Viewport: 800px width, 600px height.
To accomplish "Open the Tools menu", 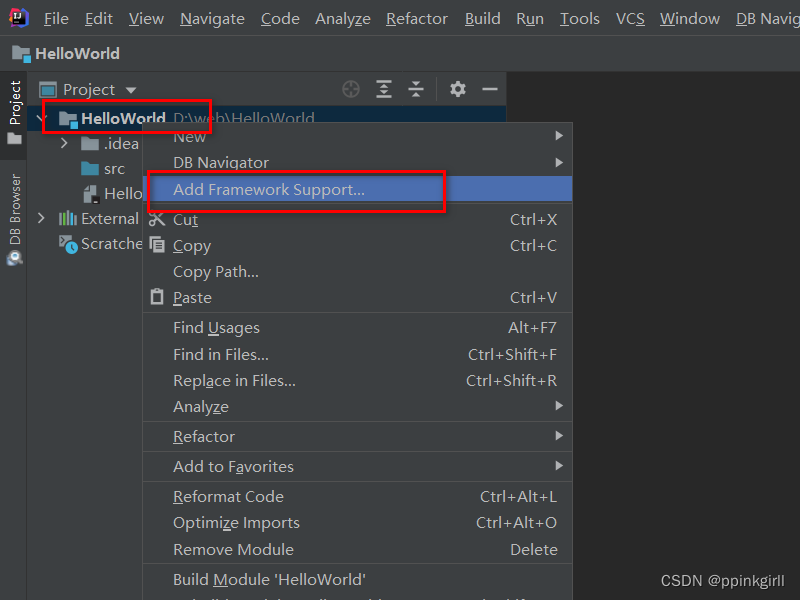I will [x=580, y=19].
